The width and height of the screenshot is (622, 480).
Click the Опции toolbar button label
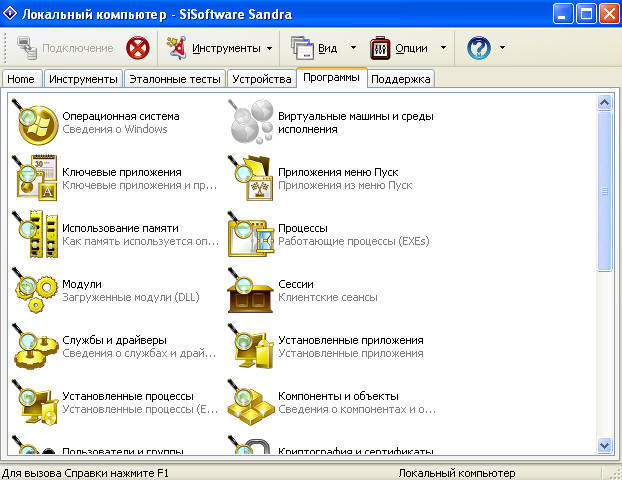(x=411, y=48)
